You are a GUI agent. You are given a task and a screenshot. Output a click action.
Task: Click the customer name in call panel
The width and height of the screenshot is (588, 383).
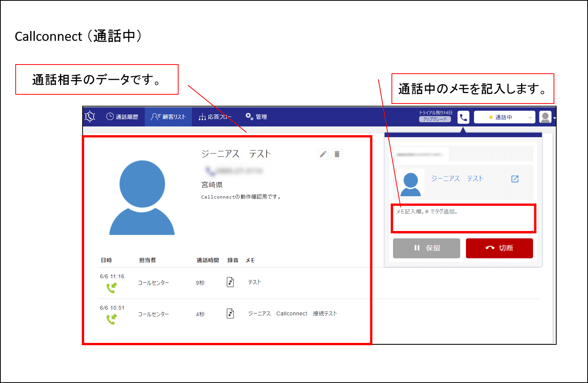pyautogui.click(x=457, y=179)
